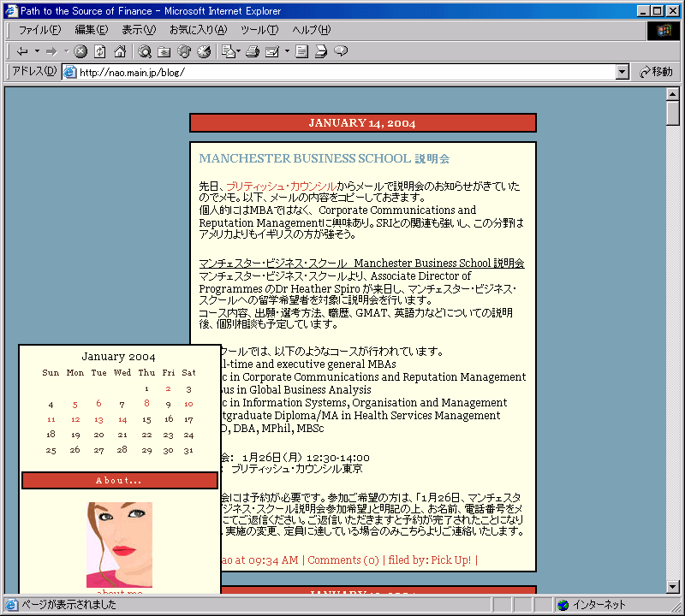Viewport: 685px width, 616px height.
Task: Open the 表示(V) menu
Action: pyautogui.click(x=139, y=30)
